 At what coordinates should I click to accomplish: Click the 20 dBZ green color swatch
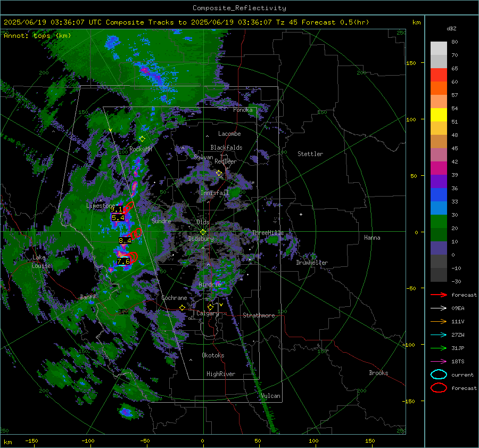pyautogui.click(x=439, y=222)
